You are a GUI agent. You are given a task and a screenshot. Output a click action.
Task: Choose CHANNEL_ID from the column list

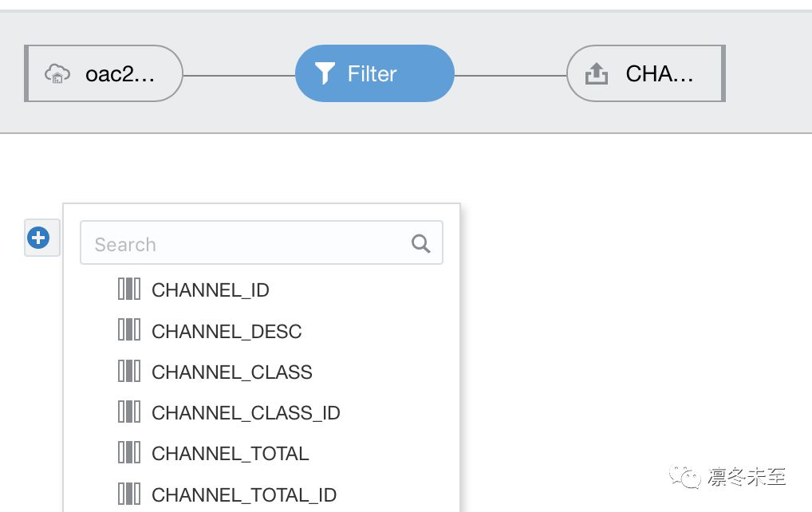click(x=211, y=290)
